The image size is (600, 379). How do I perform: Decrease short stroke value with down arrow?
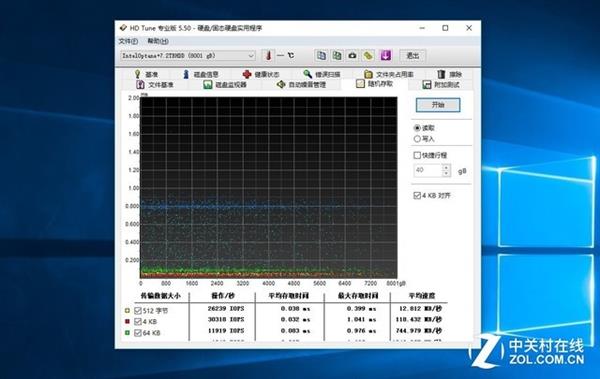pos(446,173)
